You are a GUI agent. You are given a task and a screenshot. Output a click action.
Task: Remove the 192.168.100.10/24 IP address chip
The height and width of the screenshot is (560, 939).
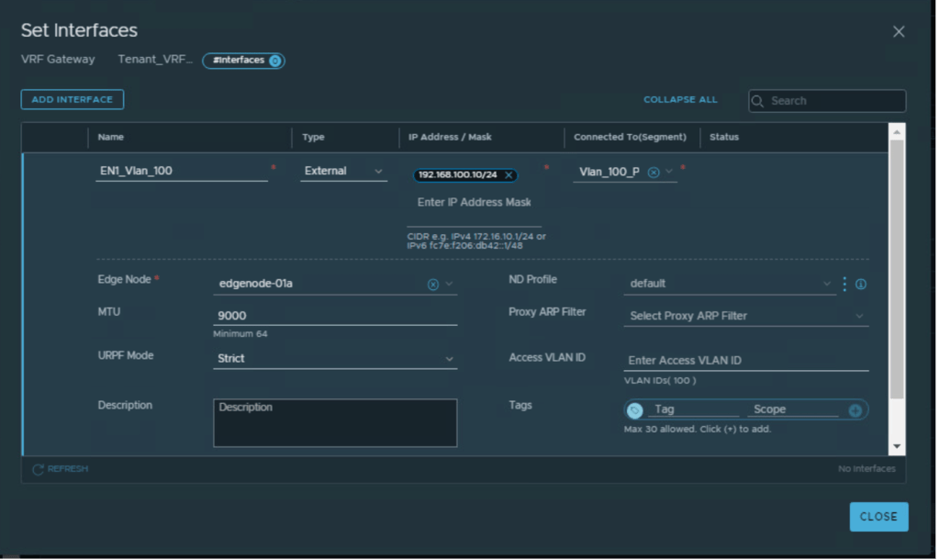coord(509,175)
